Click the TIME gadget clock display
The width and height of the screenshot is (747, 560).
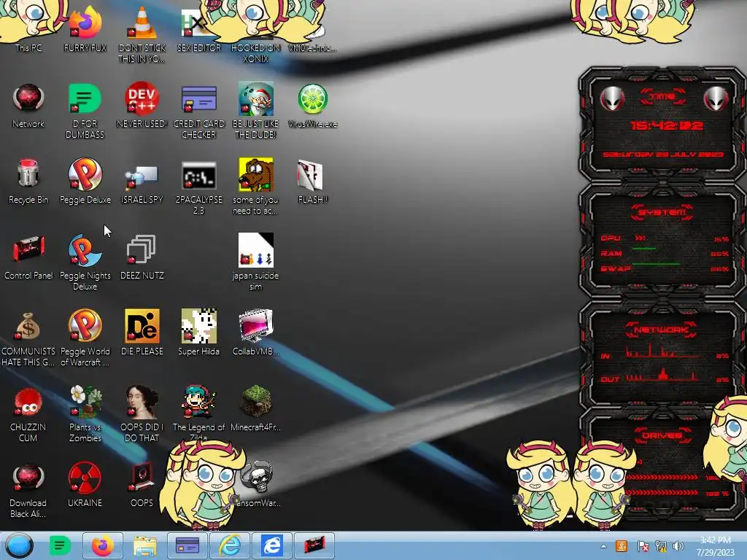(x=665, y=125)
